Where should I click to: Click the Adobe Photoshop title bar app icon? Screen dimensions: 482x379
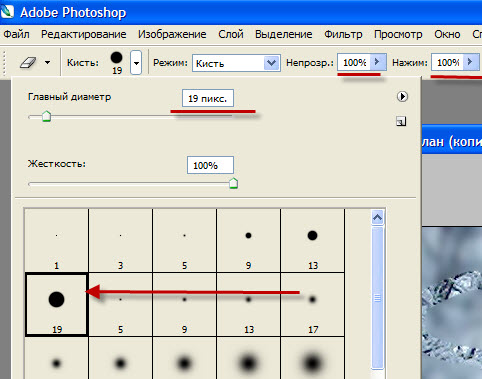click(7, 11)
